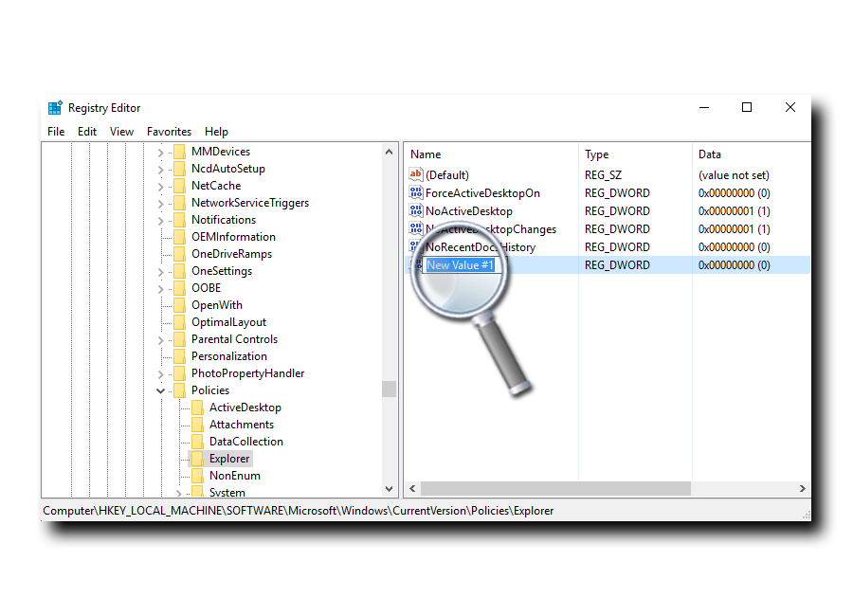Click the NoActiveDesktop DWORD icon
853x616 pixels.
tap(416, 210)
